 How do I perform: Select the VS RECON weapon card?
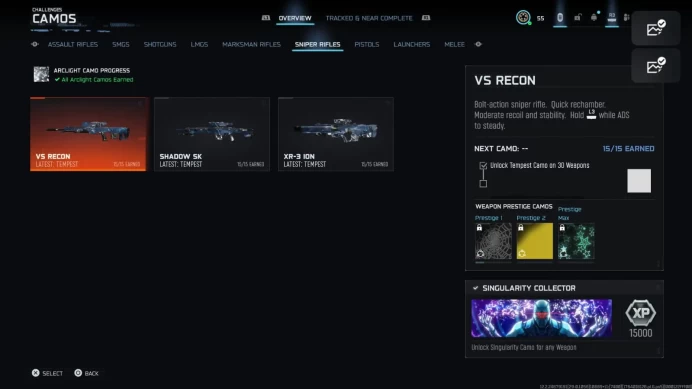pos(88,134)
